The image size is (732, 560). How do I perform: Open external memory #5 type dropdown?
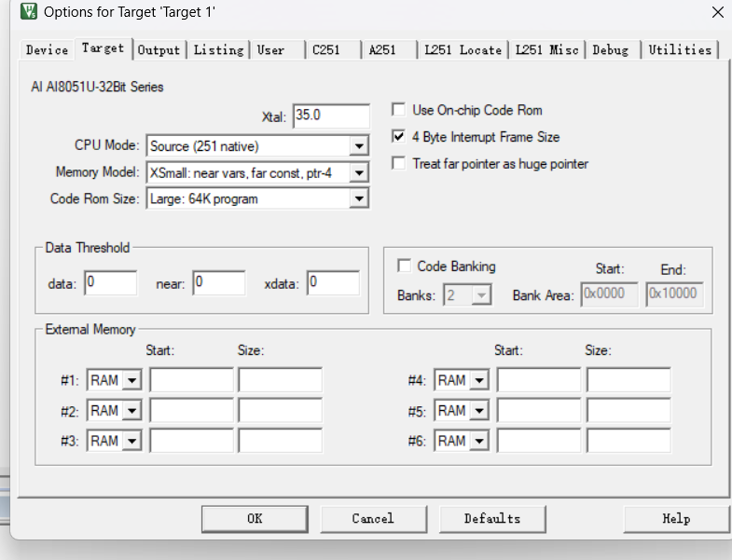click(479, 411)
